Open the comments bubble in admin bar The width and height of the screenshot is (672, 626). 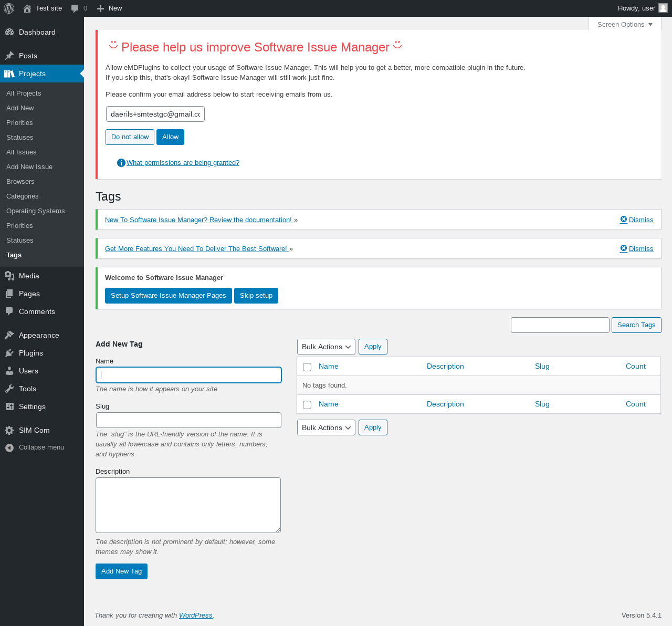coord(75,8)
